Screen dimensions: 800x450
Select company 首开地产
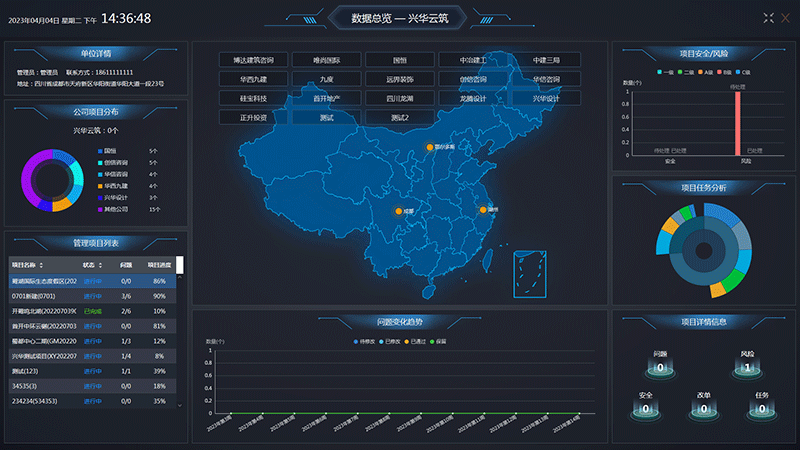pos(327,98)
